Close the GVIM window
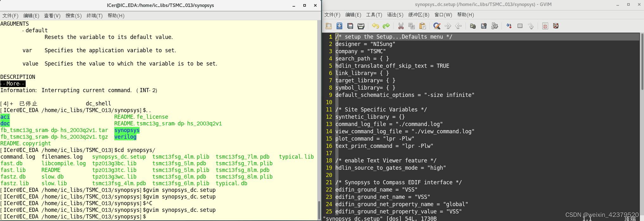 [x=639, y=5]
